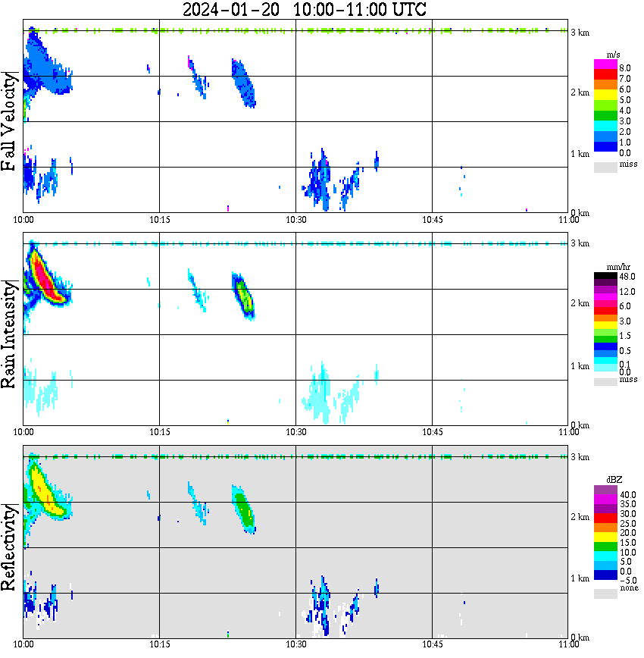
Task: Pick the red 25.0 dBZ legend swatch
Action: (x=605, y=519)
